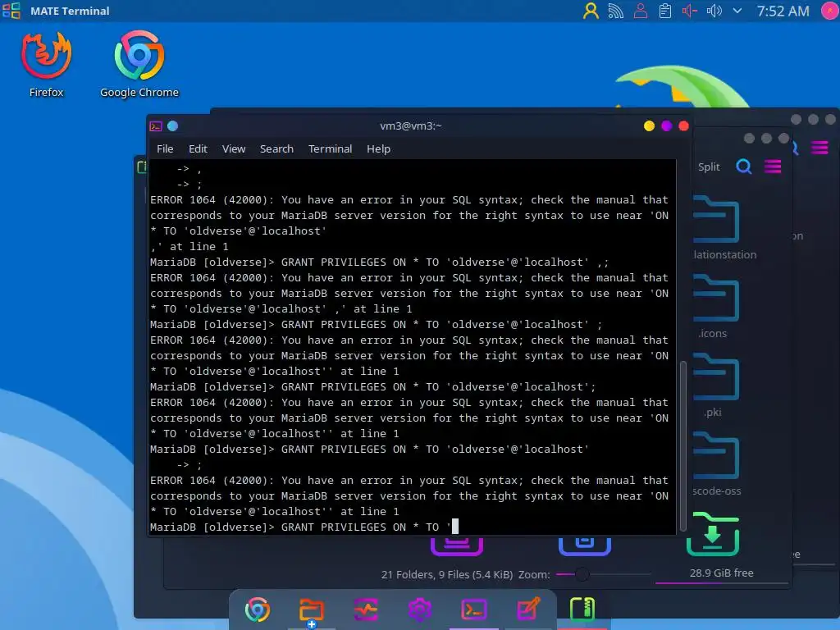Viewport: 840px width, 630px height.
Task: Open the File menu in terminal
Action: 164,149
